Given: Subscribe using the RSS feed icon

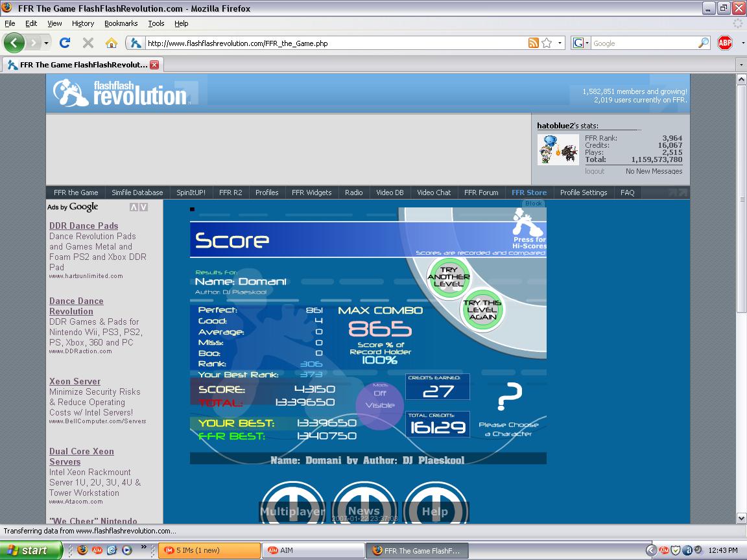Looking at the screenshot, I should click(533, 43).
